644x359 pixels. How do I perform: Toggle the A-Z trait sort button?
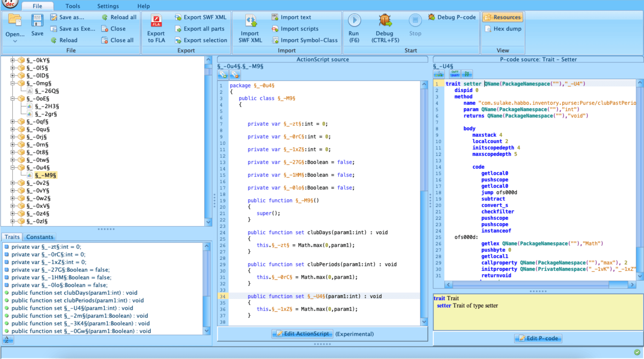point(8,340)
